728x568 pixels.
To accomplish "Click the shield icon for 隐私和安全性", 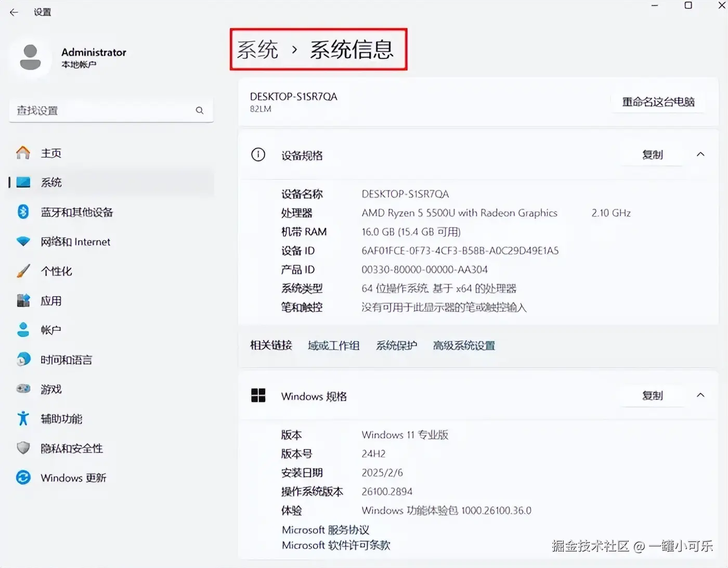I will pyautogui.click(x=23, y=448).
